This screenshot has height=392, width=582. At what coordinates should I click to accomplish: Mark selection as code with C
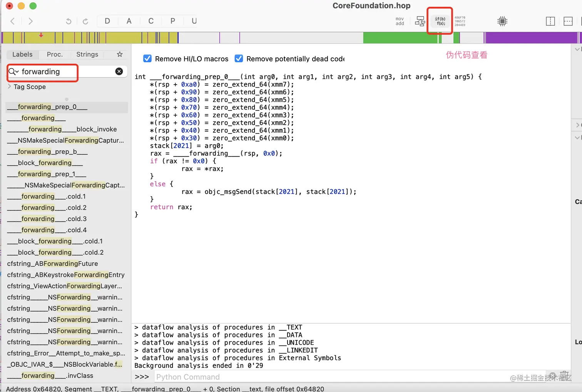[x=151, y=21]
